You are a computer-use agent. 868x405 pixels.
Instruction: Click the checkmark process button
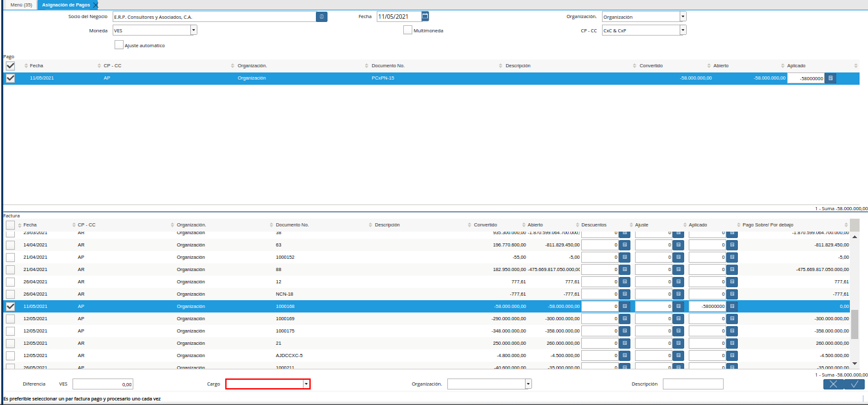[x=854, y=384]
